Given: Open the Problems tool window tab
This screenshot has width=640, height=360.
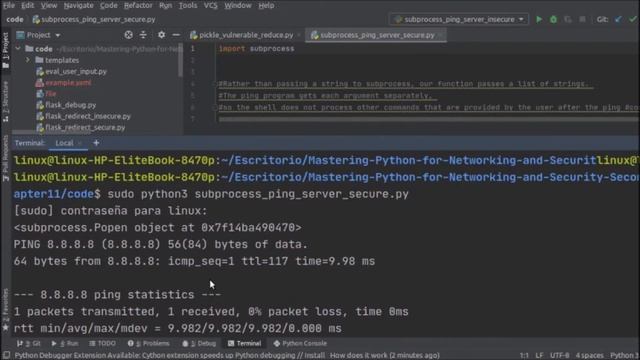Looking at the screenshot, I should click(149, 344).
